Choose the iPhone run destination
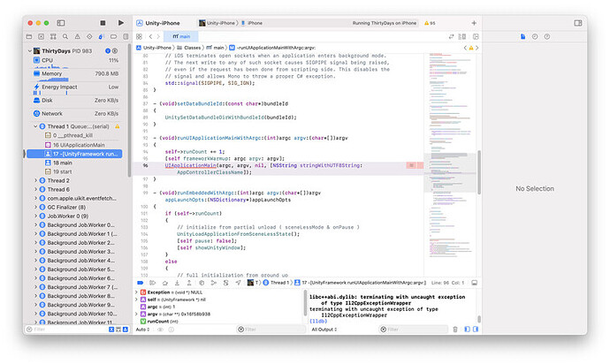The height and width of the screenshot is (364, 610). pyautogui.click(x=252, y=23)
